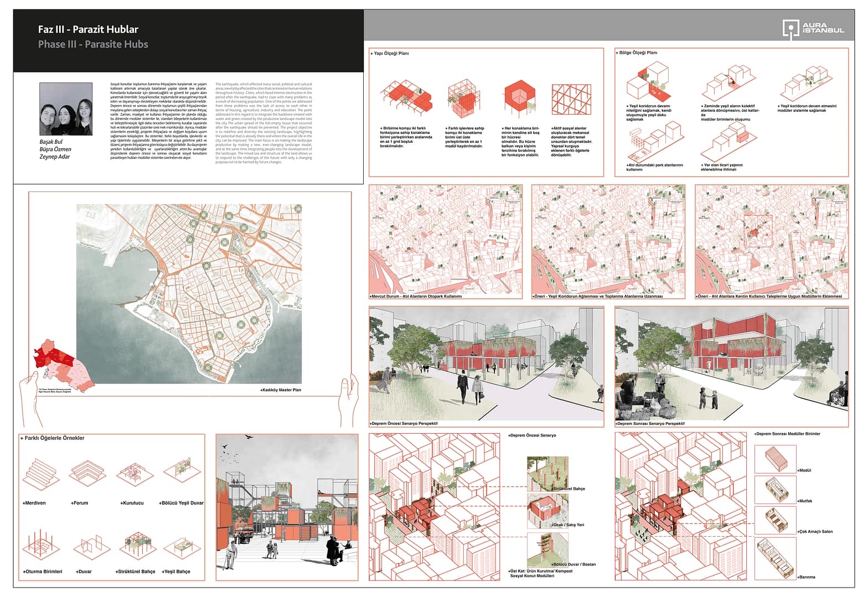
Task: Open the team members photo
Action: [x=66, y=109]
